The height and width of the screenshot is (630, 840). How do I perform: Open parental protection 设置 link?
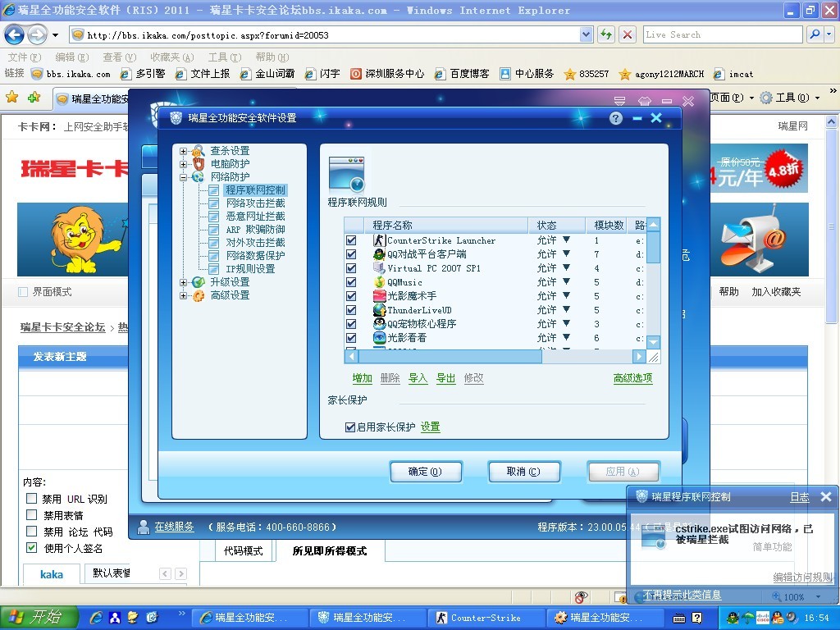click(430, 427)
